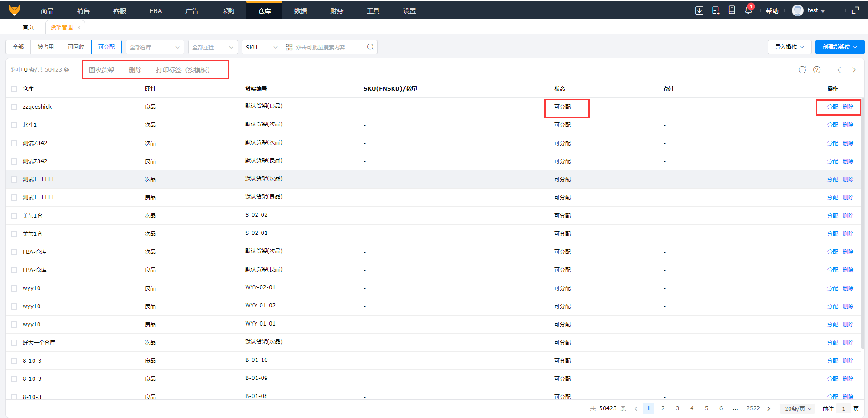Click the 回收货架 batch button
868x418 pixels.
pyautogui.click(x=102, y=70)
